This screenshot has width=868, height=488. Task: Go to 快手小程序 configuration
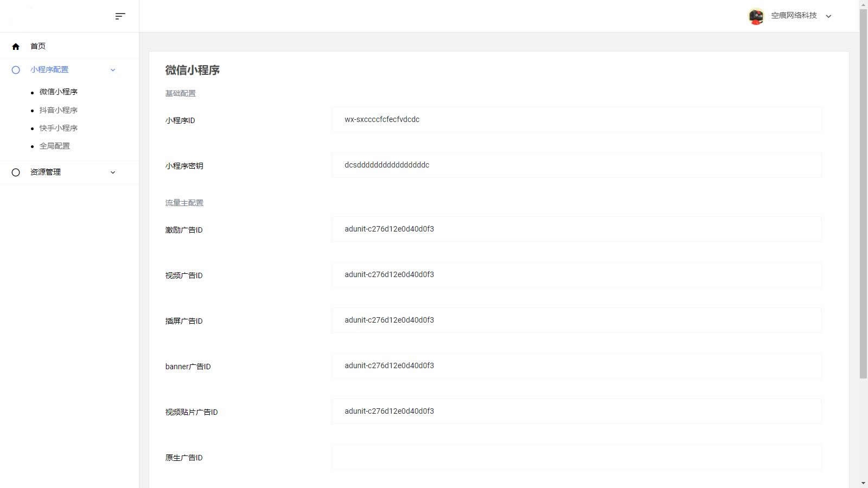(x=58, y=128)
